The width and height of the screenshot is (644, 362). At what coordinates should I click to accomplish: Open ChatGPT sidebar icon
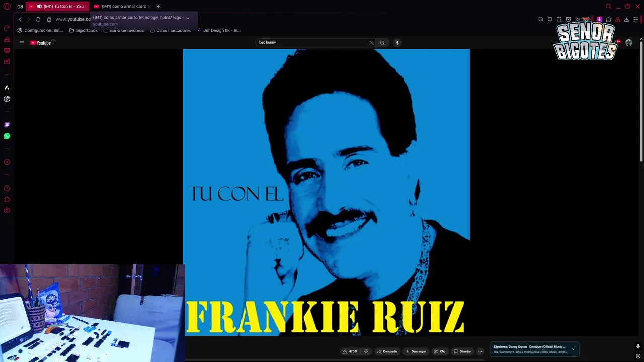pos(7,99)
